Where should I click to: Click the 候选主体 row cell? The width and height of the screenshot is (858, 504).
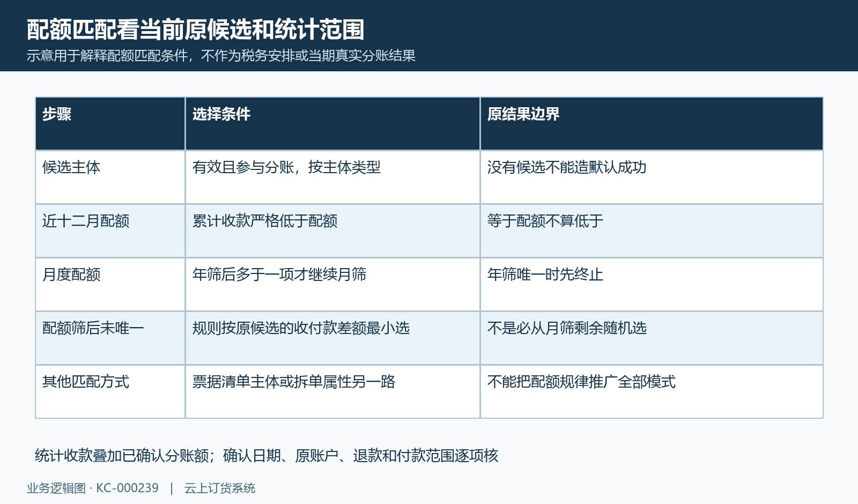pyautogui.click(x=110, y=177)
